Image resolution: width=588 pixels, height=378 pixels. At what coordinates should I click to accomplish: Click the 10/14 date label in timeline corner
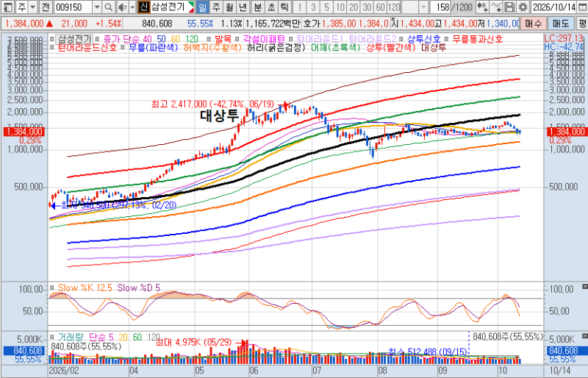pos(560,371)
